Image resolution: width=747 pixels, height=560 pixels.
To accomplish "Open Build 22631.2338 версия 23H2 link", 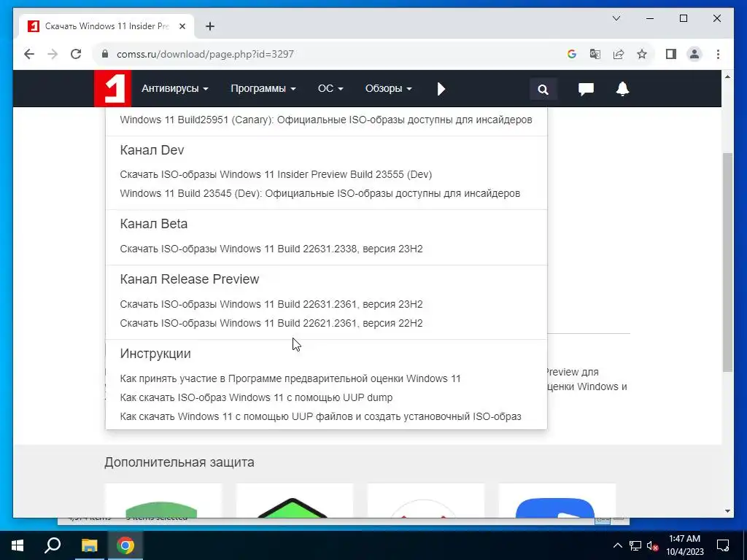I will pos(271,249).
